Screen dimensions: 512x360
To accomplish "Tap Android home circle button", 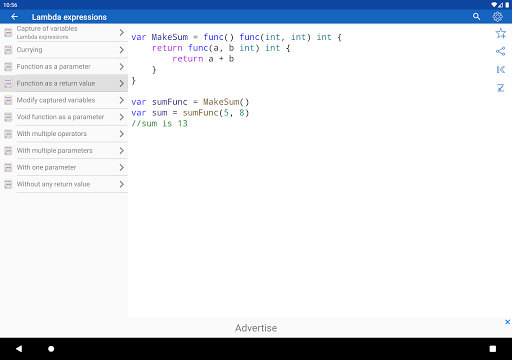I will click(51, 349).
